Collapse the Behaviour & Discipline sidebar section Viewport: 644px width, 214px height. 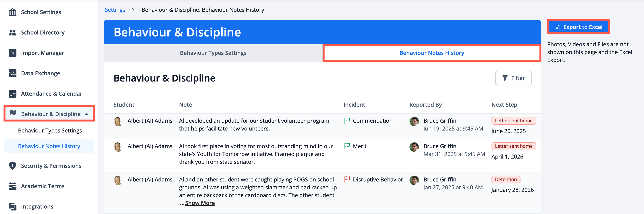point(87,114)
